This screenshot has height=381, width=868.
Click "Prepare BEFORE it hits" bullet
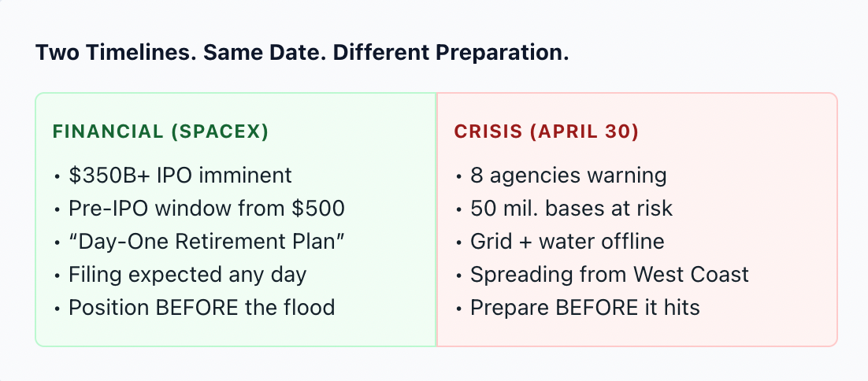click(x=585, y=308)
